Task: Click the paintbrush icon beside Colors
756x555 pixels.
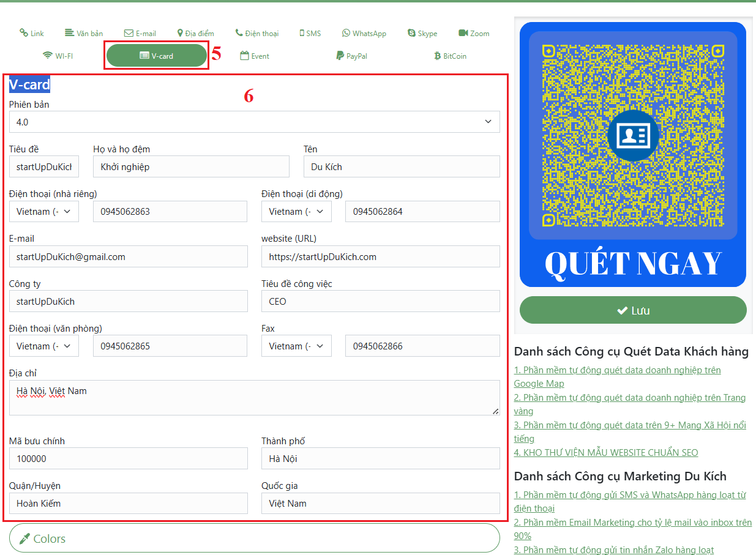Action: point(24,538)
